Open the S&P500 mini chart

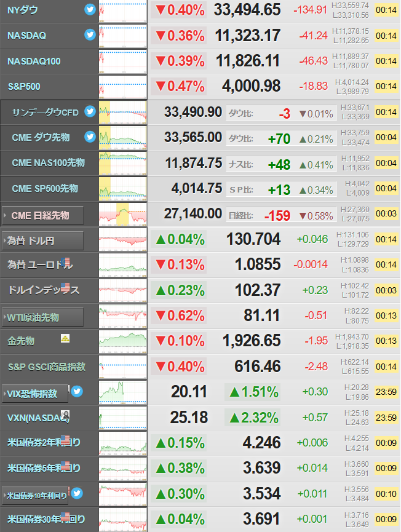[x=123, y=87]
